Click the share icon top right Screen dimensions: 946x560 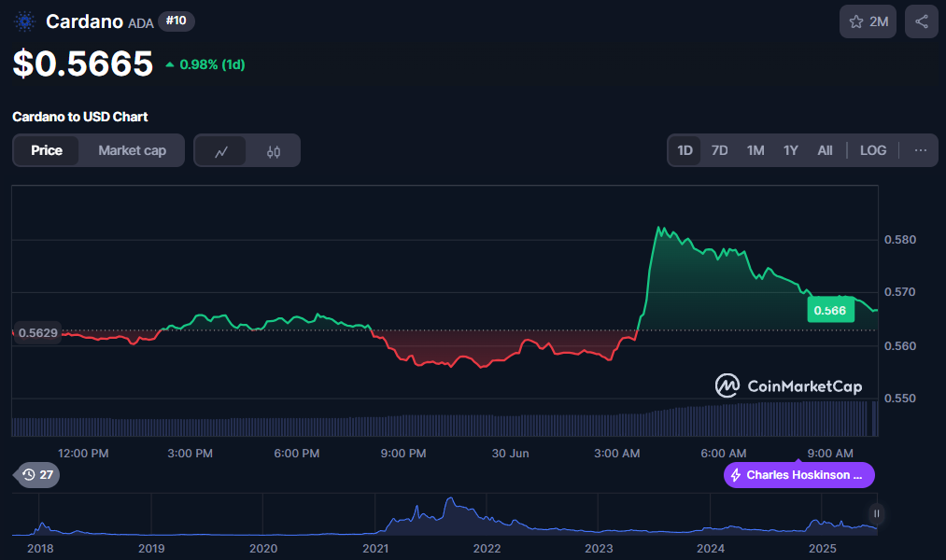(x=921, y=21)
